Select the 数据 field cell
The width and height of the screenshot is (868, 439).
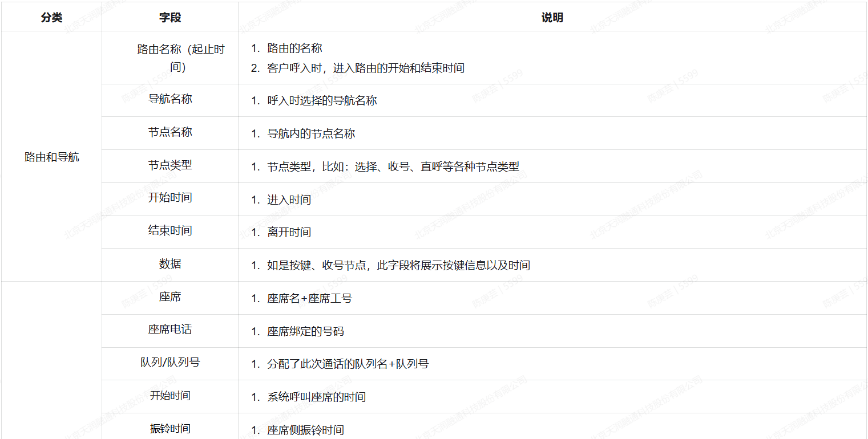[x=170, y=264]
